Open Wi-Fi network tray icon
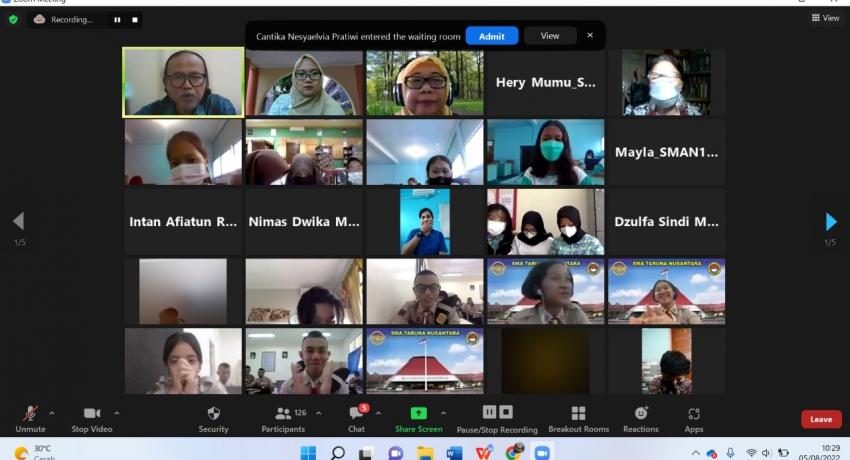The height and width of the screenshot is (460, 850). [x=751, y=453]
